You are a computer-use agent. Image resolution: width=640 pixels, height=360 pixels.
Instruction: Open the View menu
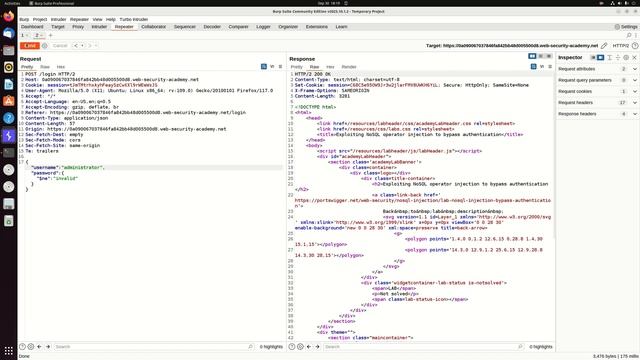pyautogui.click(x=97, y=19)
